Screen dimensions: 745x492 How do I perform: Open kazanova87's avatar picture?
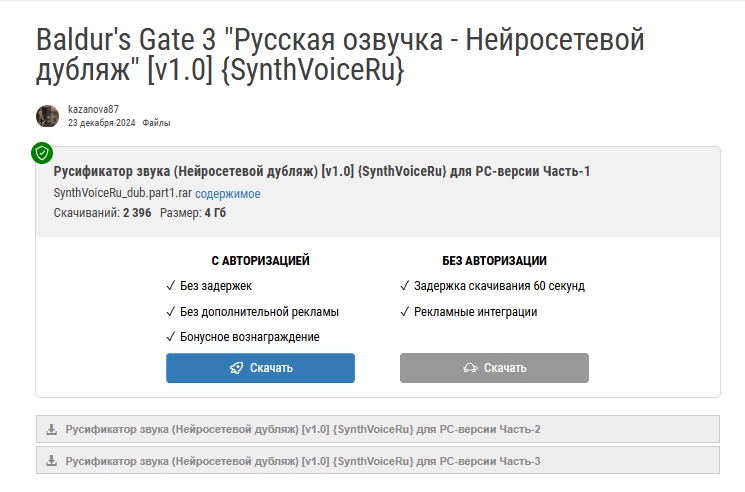[48, 116]
